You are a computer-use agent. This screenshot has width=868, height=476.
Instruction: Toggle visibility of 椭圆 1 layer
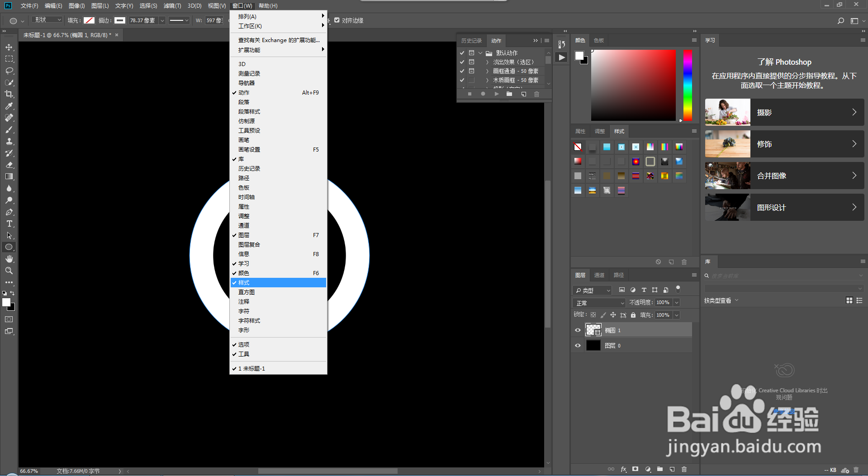click(578, 330)
